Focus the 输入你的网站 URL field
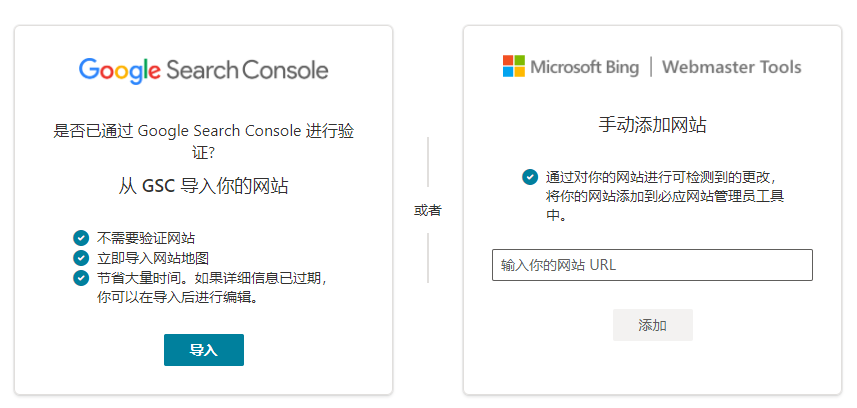Image resolution: width=857 pixels, height=408 pixels. [652, 265]
